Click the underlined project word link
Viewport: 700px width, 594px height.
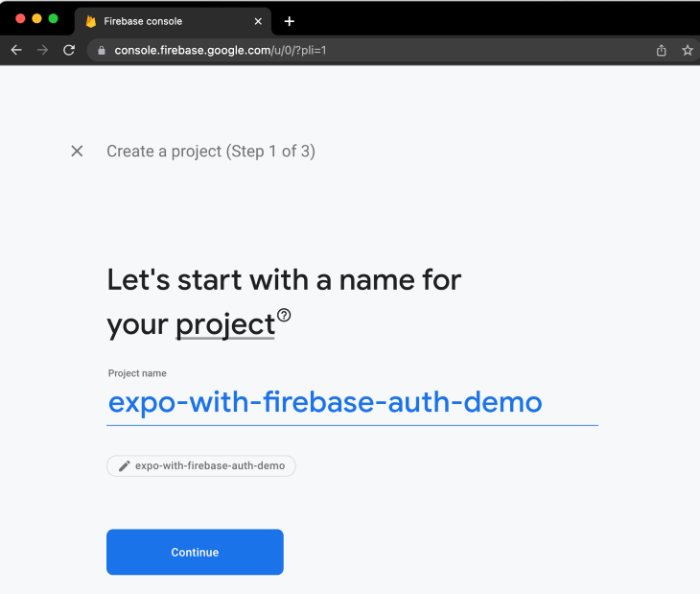coord(225,324)
